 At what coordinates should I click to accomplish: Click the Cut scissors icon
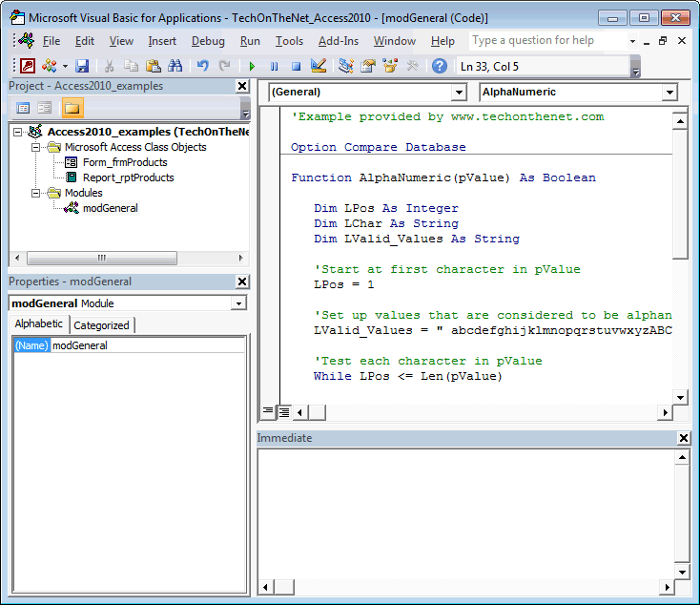pos(109,66)
